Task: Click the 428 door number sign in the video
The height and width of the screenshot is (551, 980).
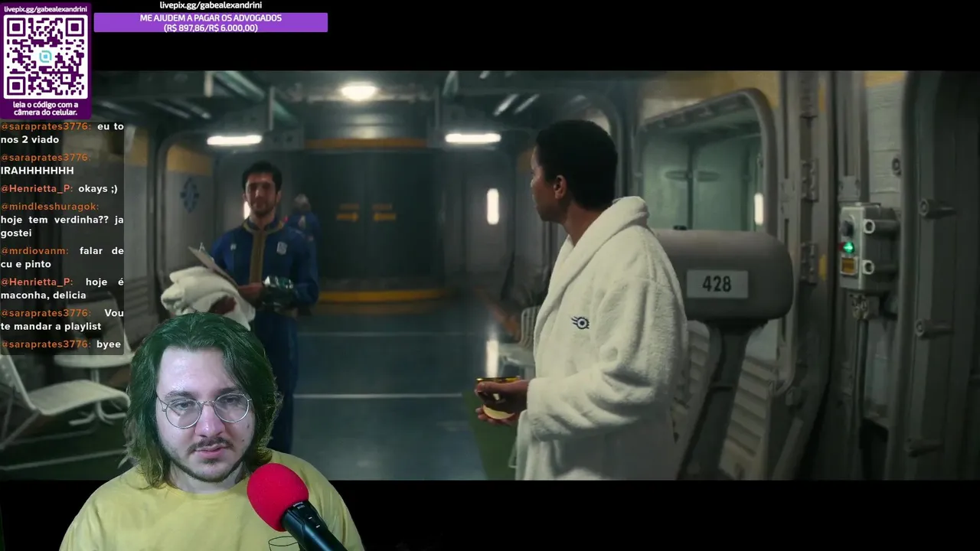Action: click(717, 284)
